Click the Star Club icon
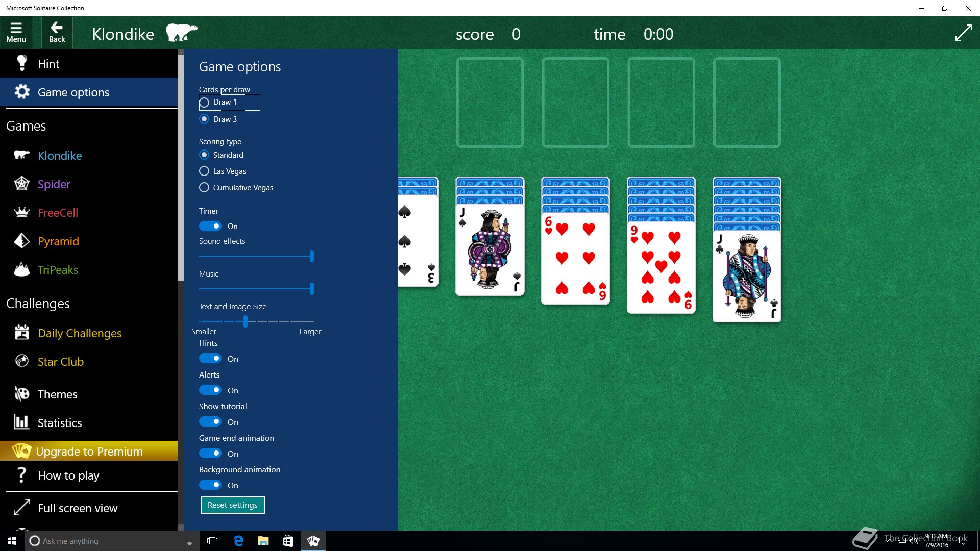This screenshot has width=980, height=551. (22, 361)
